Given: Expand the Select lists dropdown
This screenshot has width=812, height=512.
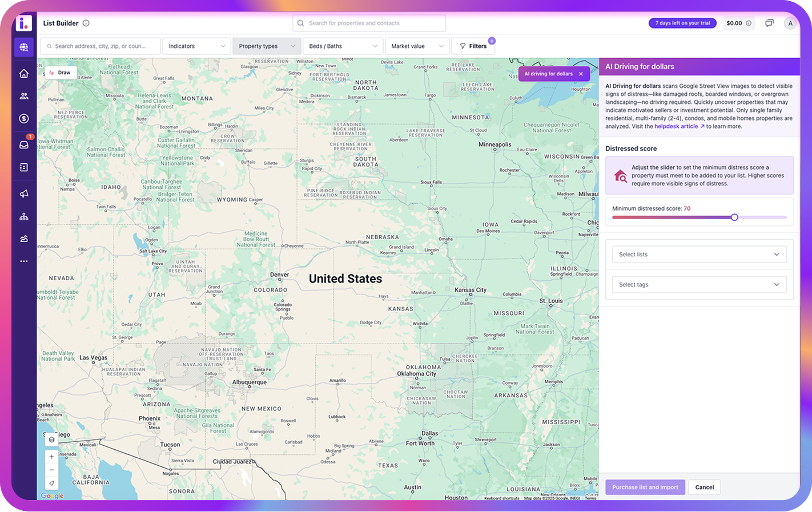Looking at the screenshot, I should 700,255.
